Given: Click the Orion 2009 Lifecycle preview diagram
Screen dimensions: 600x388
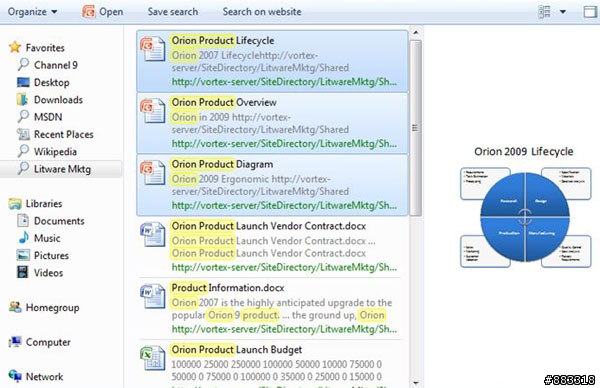Looking at the screenshot, I should 525,217.
